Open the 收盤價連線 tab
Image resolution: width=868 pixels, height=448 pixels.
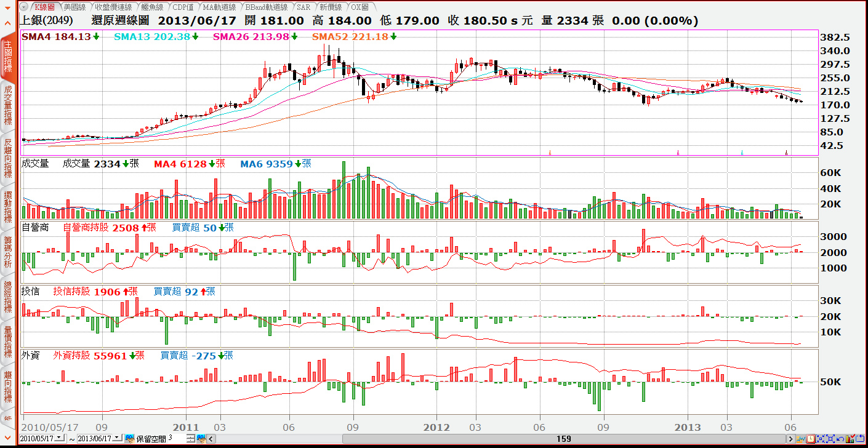click(x=113, y=7)
